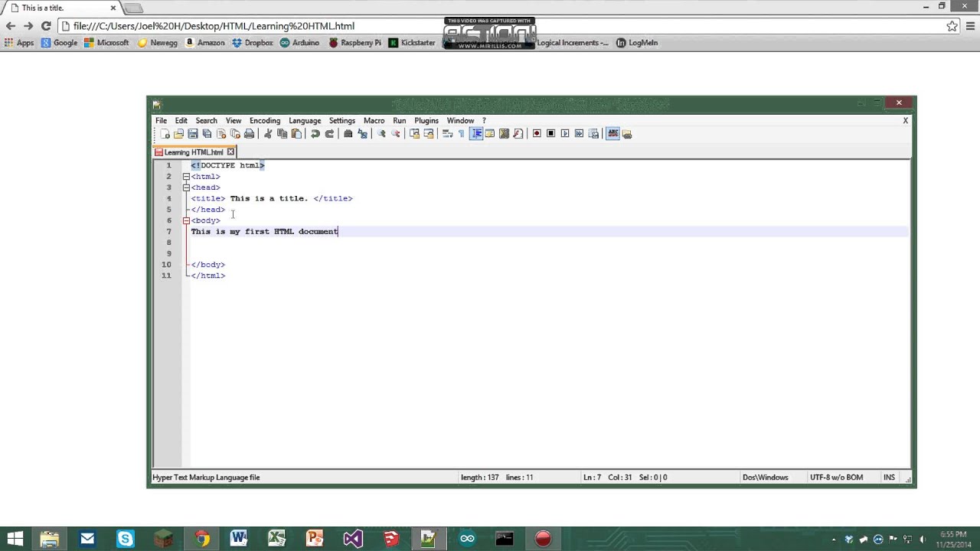Open the View menu
The width and height of the screenshot is (980, 551).
point(234,120)
